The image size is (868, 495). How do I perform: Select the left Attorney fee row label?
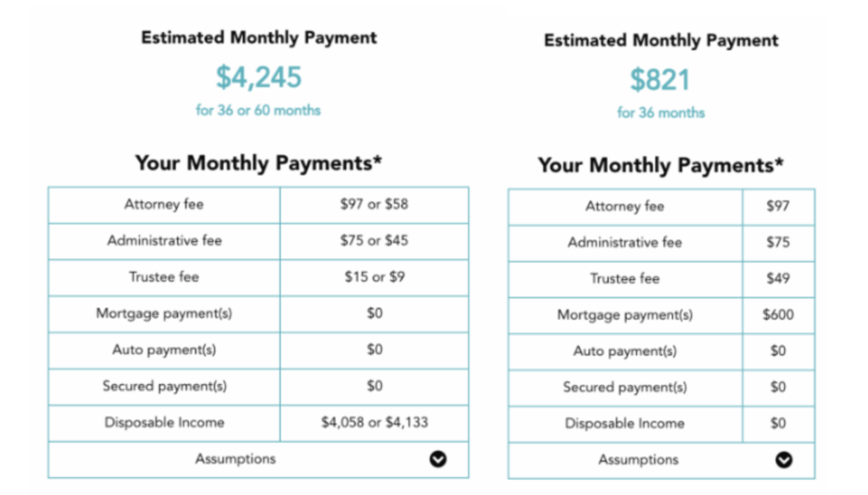pos(164,204)
